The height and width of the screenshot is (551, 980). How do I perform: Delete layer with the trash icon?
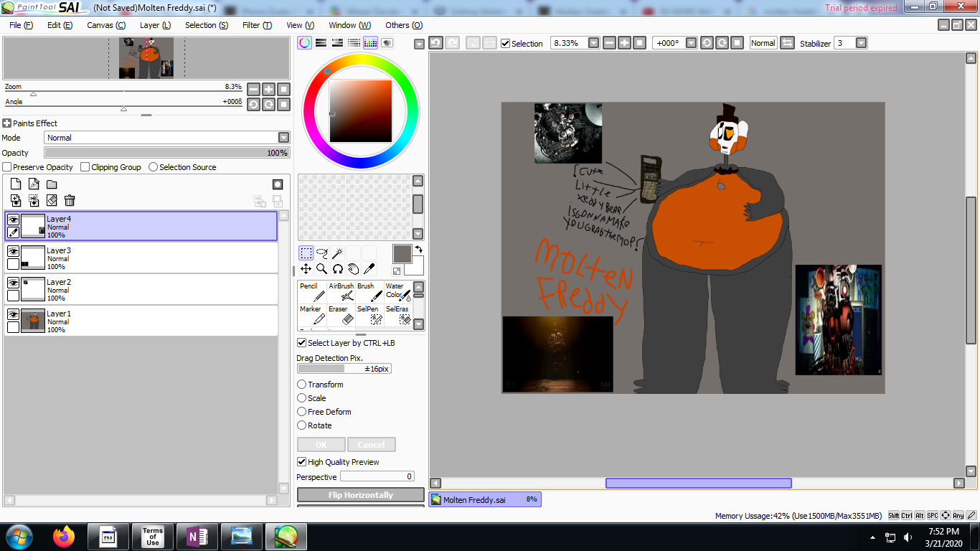(x=70, y=200)
